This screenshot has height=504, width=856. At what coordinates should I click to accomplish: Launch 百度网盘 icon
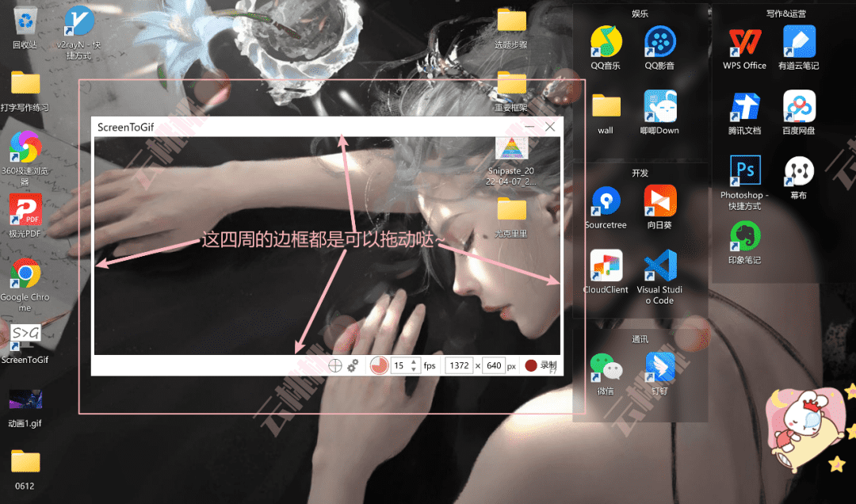tap(799, 106)
